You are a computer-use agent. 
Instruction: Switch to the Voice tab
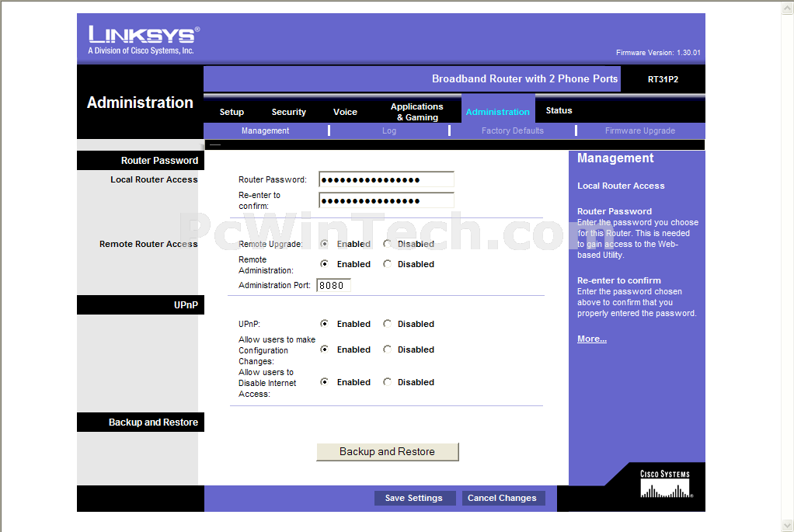(x=345, y=112)
